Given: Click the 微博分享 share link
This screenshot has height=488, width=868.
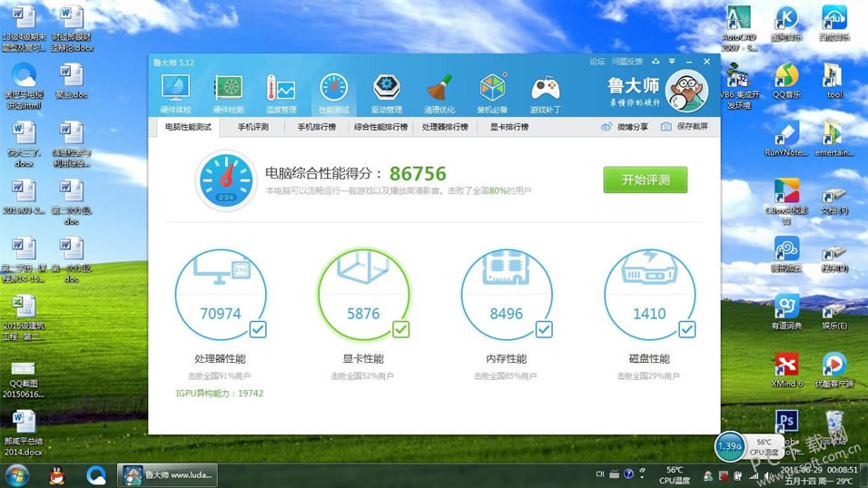Looking at the screenshot, I should [625, 127].
